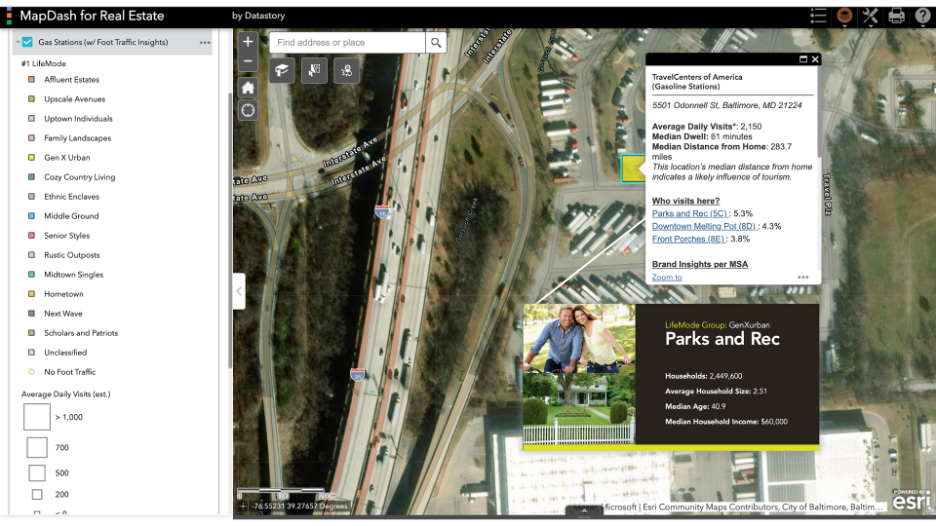Image resolution: width=936 pixels, height=526 pixels.
Task: Click the Esri logo
Action: (x=912, y=500)
